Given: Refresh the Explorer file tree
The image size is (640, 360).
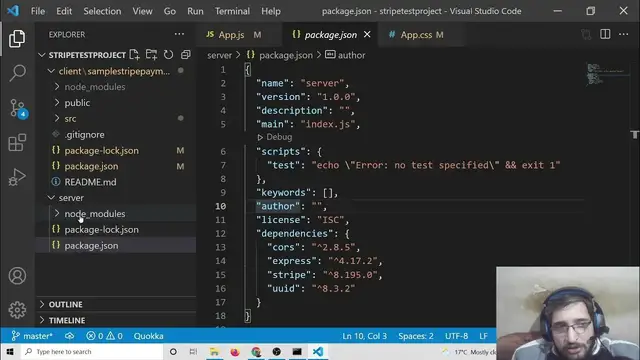Looking at the screenshot, I should [168, 55].
